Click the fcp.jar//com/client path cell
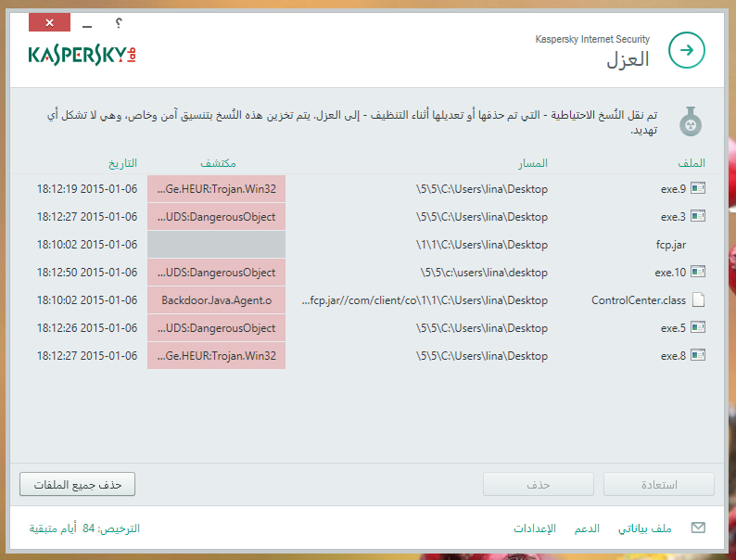 click(425, 300)
